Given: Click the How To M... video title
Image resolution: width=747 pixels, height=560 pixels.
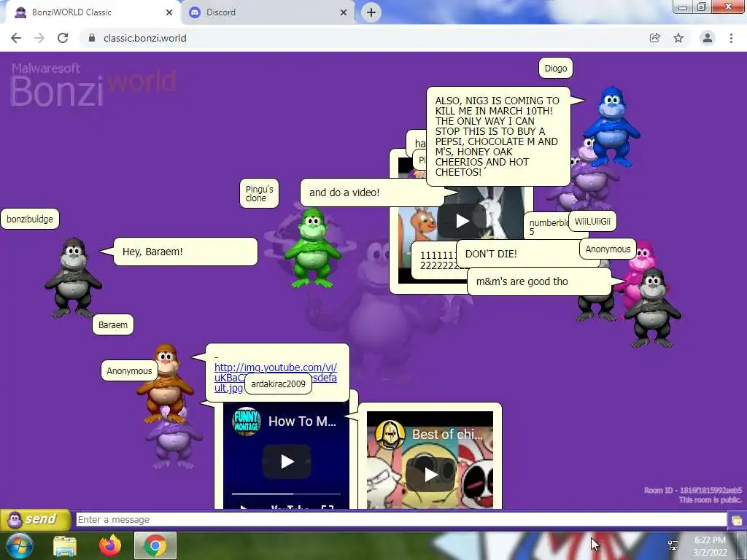Looking at the screenshot, I should click(x=302, y=421).
